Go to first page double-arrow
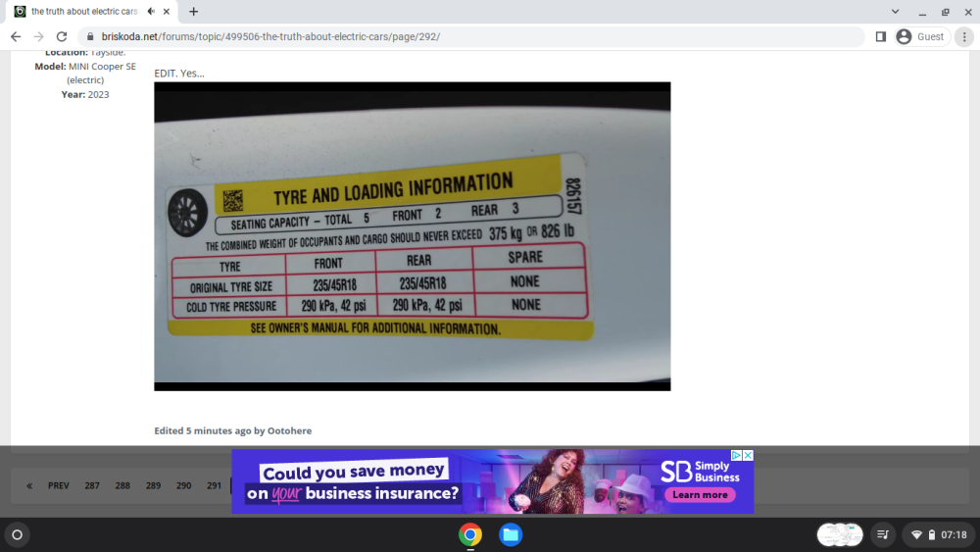 [29, 485]
